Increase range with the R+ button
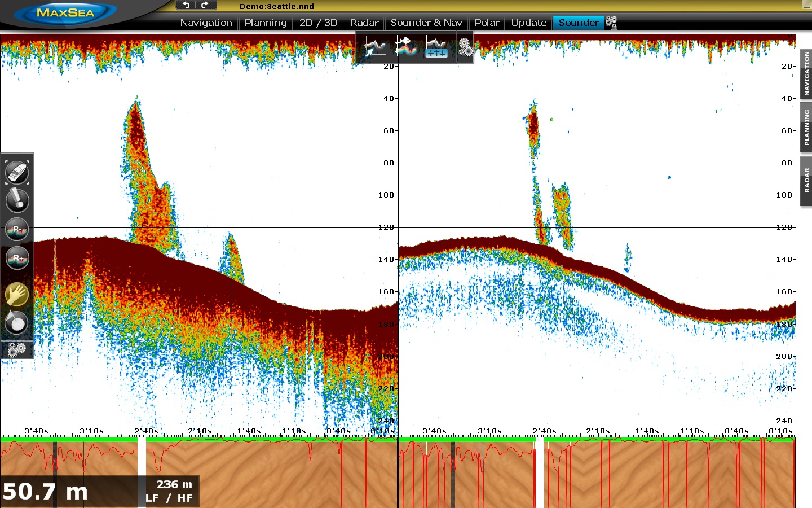 [17, 258]
